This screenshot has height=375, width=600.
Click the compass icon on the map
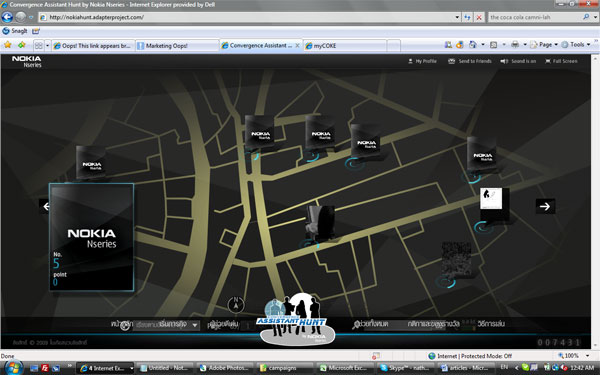tap(236, 305)
